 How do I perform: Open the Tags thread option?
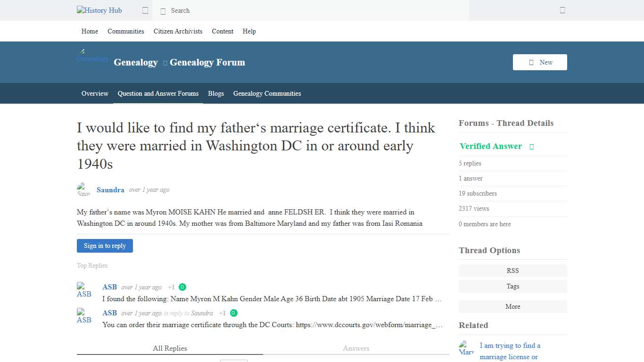point(512,286)
